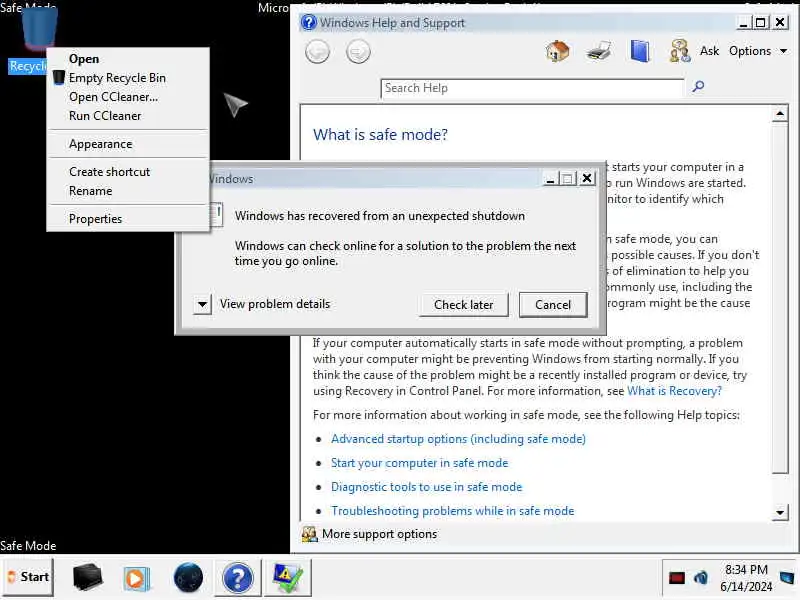The image size is (800, 600).
Task: Close the Windows recovery dialog
Action: (587, 178)
